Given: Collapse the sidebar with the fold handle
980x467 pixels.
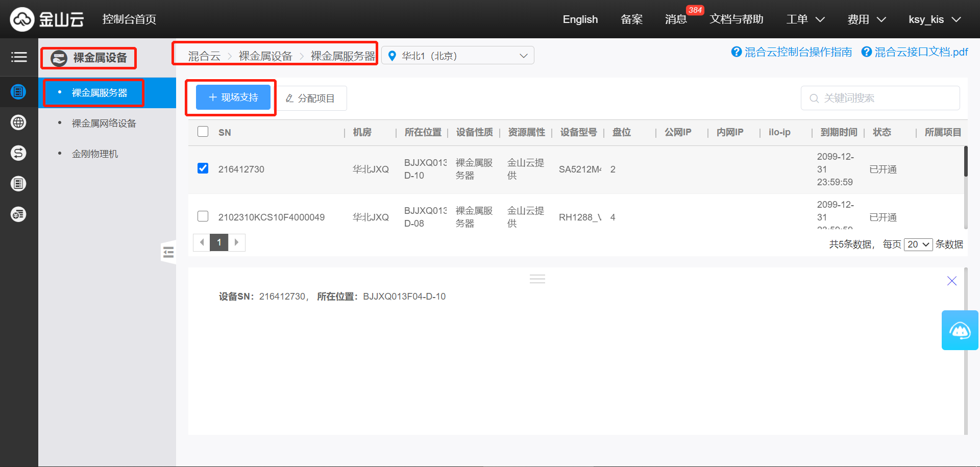Looking at the screenshot, I should (168, 252).
